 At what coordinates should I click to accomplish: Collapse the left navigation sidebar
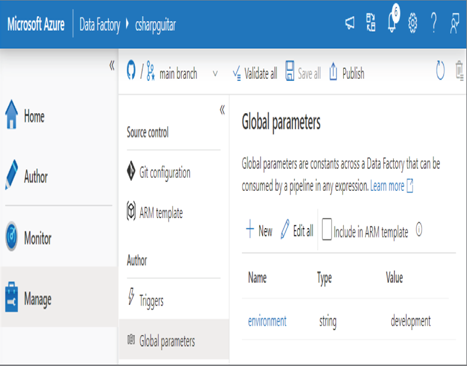(112, 65)
